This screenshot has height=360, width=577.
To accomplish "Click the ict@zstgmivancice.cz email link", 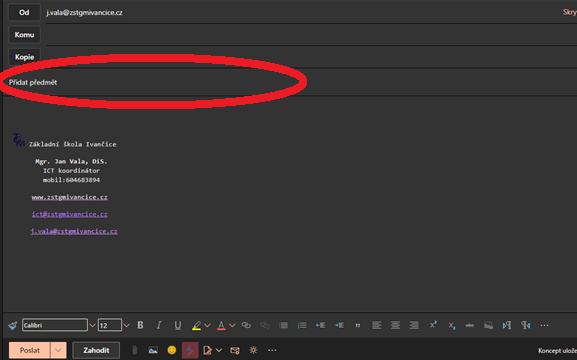I will tap(70, 214).
